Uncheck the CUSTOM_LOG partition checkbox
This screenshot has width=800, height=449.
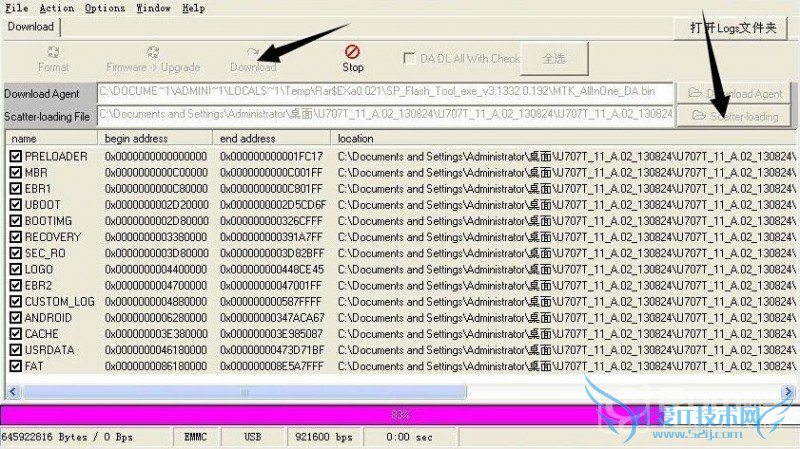click(15, 302)
